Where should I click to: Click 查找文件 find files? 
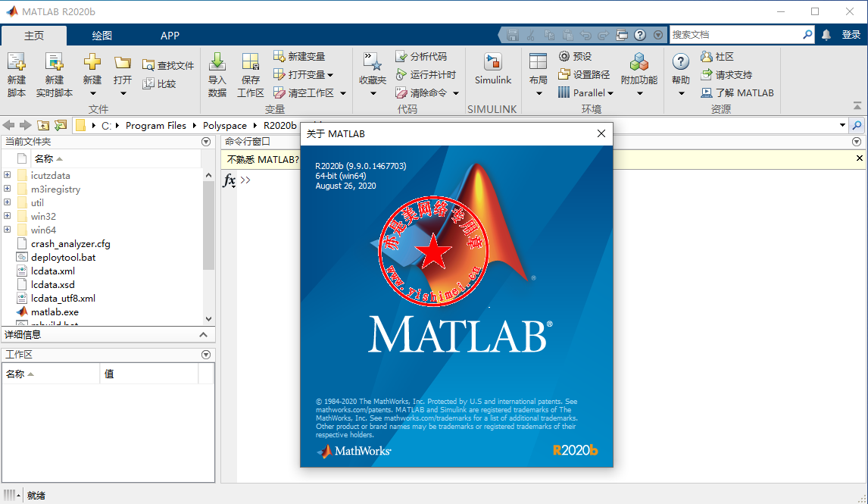(168, 65)
